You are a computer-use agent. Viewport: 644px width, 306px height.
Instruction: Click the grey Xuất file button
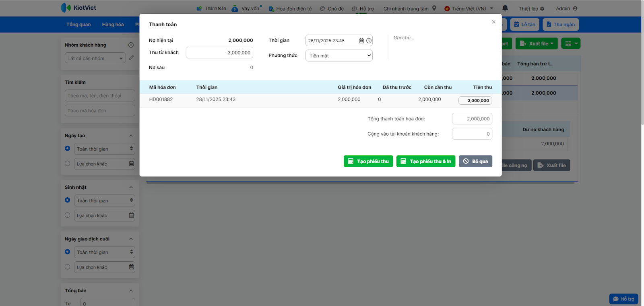pyautogui.click(x=551, y=165)
